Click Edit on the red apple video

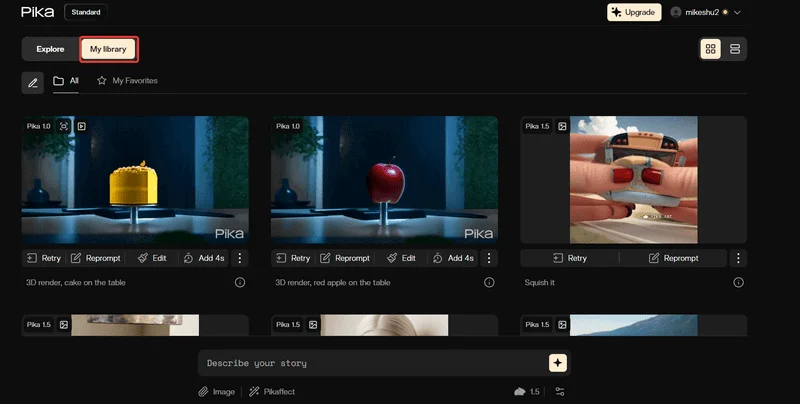point(400,258)
